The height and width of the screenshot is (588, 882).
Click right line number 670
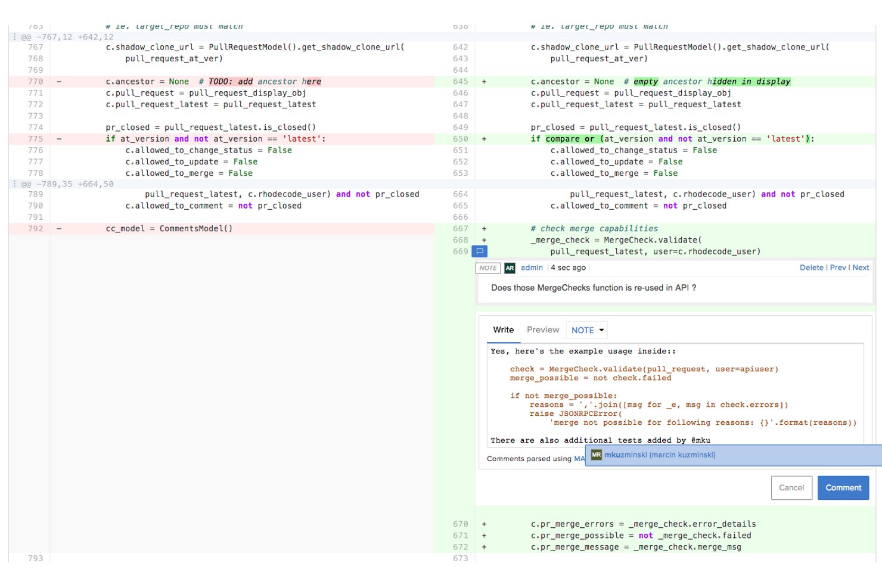(x=460, y=524)
